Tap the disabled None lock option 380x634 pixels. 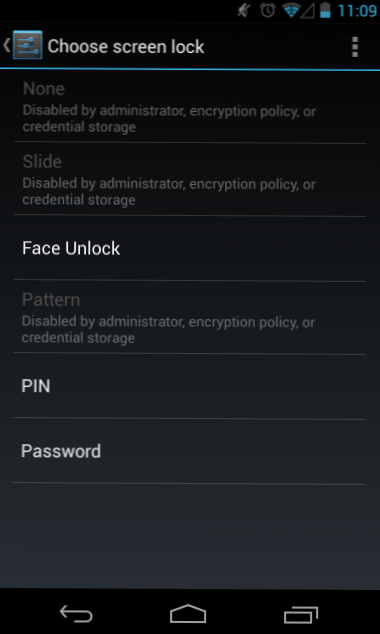tap(190, 107)
